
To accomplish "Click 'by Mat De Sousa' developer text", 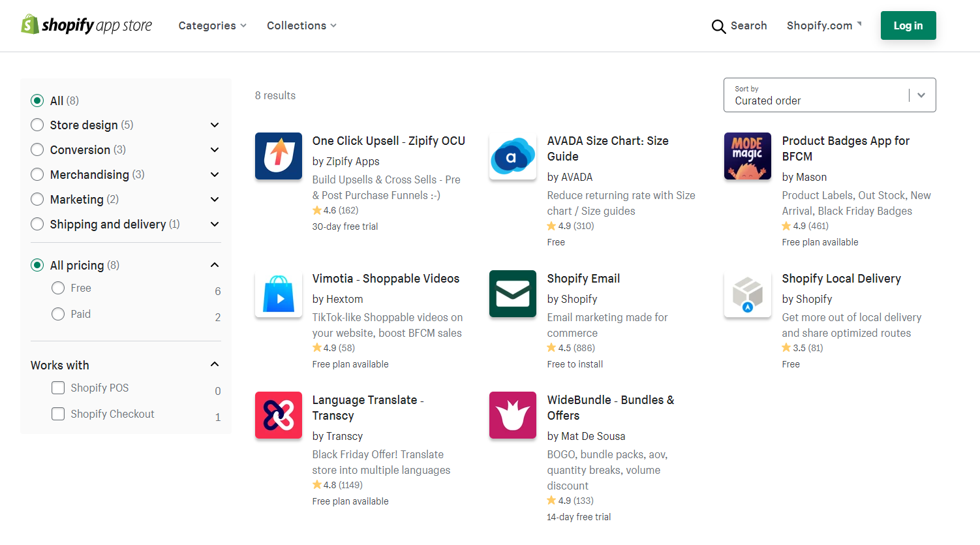I will (x=586, y=436).
